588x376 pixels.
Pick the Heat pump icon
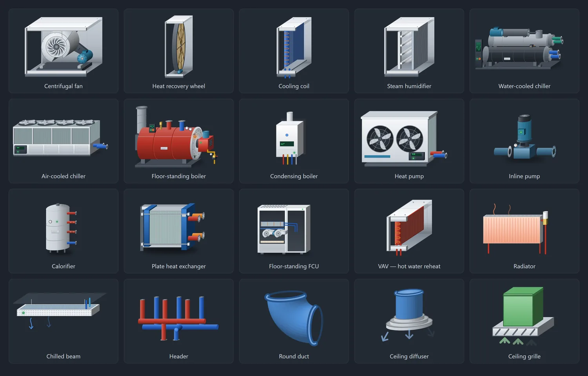pos(404,139)
